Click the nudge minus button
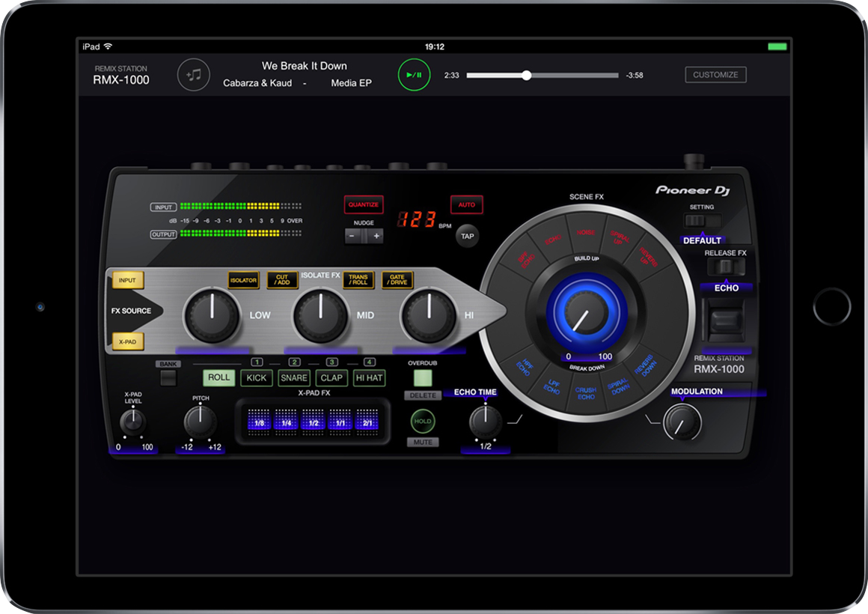The width and height of the screenshot is (868, 614). pos(352,236)
